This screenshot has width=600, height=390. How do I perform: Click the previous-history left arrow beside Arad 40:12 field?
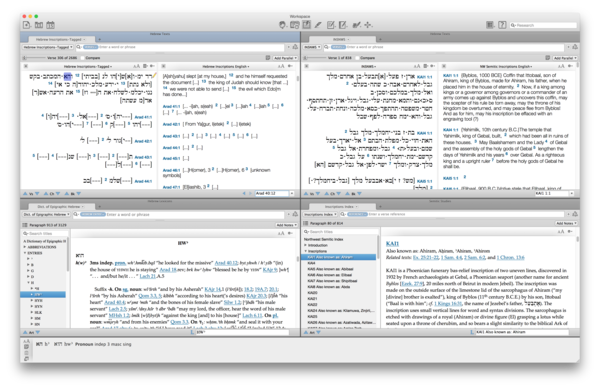(244, 193)
